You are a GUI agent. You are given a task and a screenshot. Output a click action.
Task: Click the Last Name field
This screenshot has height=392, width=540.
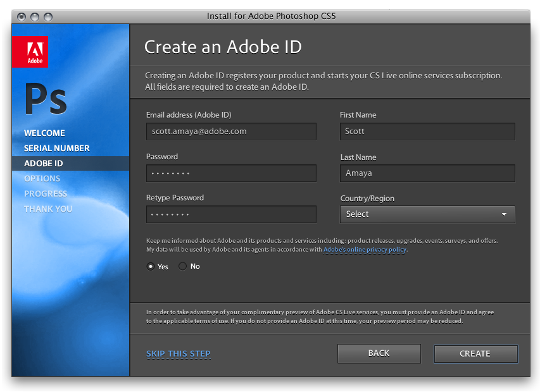coord(427,173)
